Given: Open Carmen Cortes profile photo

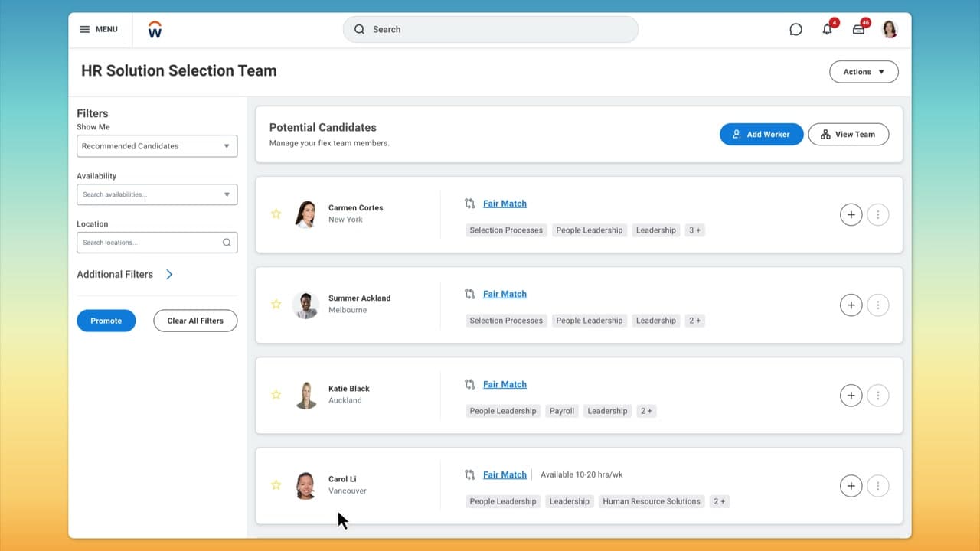Looking at the screenshot, I should (305, 214).
